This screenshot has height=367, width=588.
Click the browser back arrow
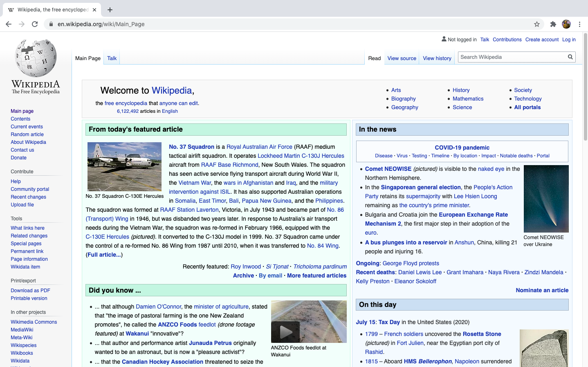coord(9,24)
